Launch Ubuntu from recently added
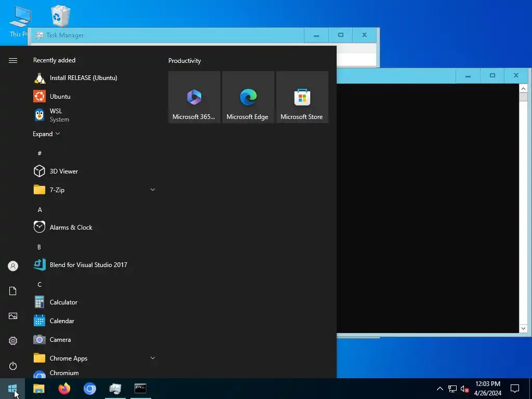The image size is (532, 399). 95,96
